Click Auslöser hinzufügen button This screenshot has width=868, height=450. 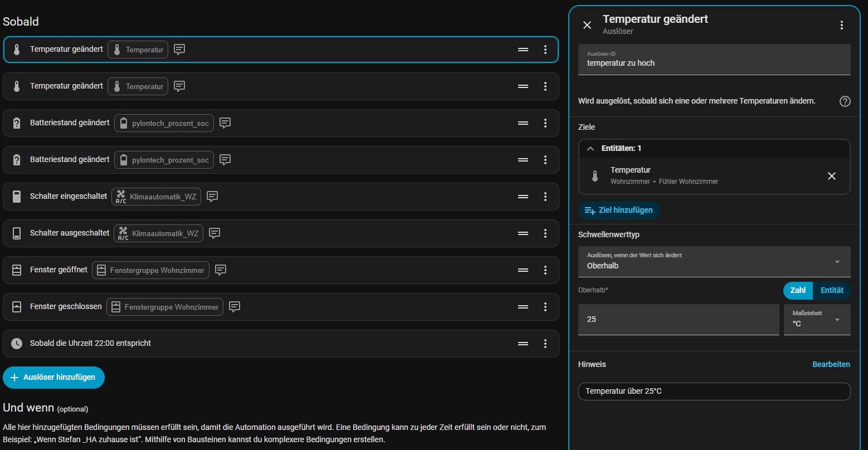(53, 378)
